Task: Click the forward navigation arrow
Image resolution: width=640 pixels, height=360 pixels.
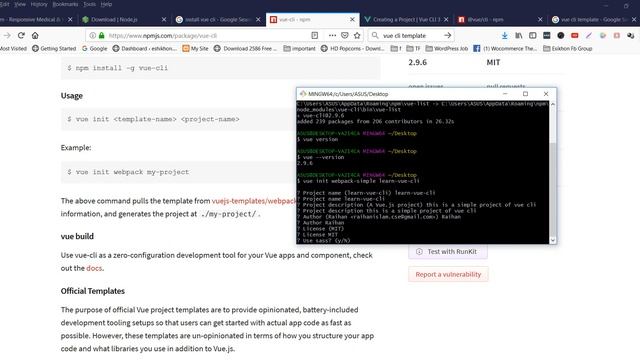Action: 7,36
